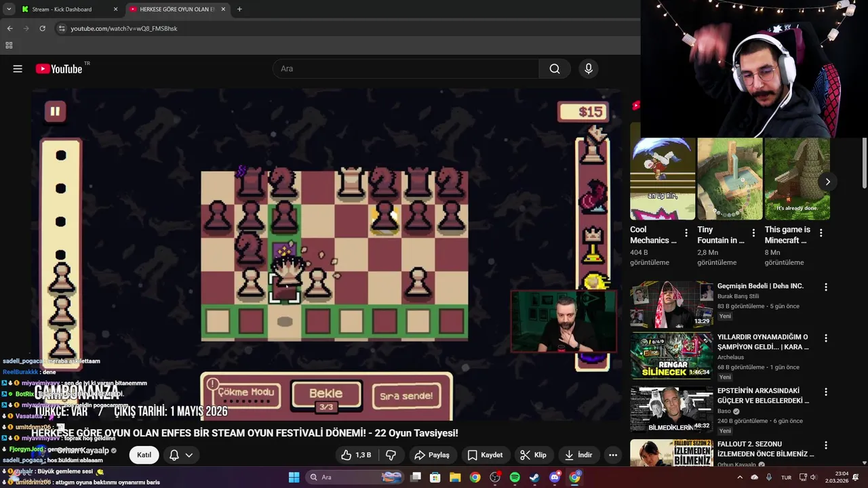The image size is (868, 488).
Task: Open Steam from the taskbar
Action: click(x=535, y=477)
